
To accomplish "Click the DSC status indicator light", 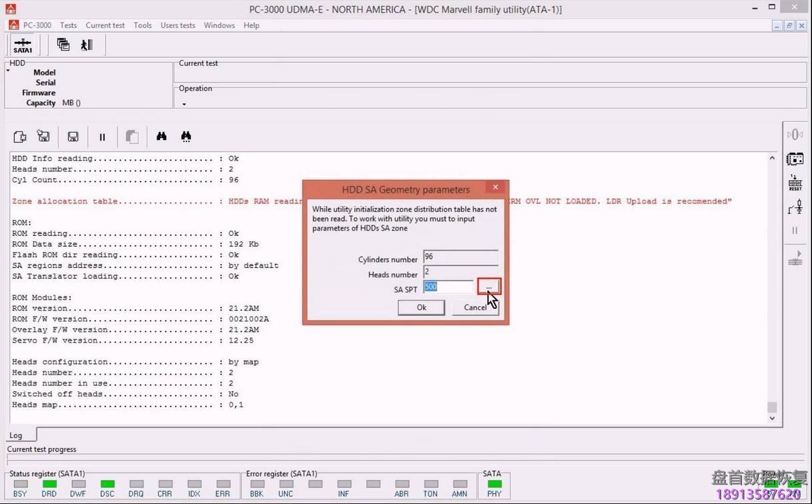I will click(106, 485).
